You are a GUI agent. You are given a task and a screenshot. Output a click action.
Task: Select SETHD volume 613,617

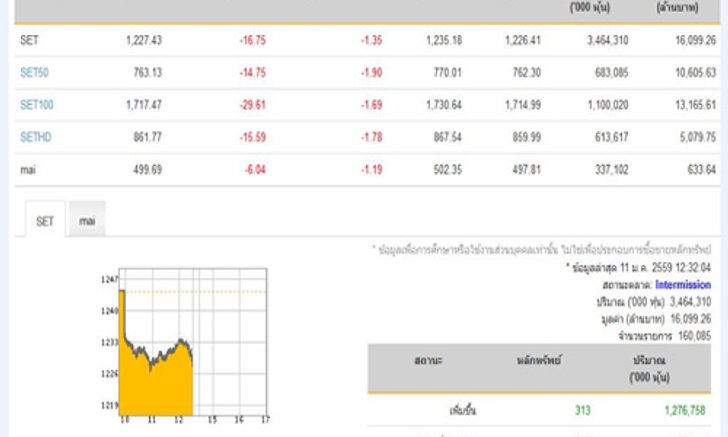pyautogui.click(x=611, y=137)
